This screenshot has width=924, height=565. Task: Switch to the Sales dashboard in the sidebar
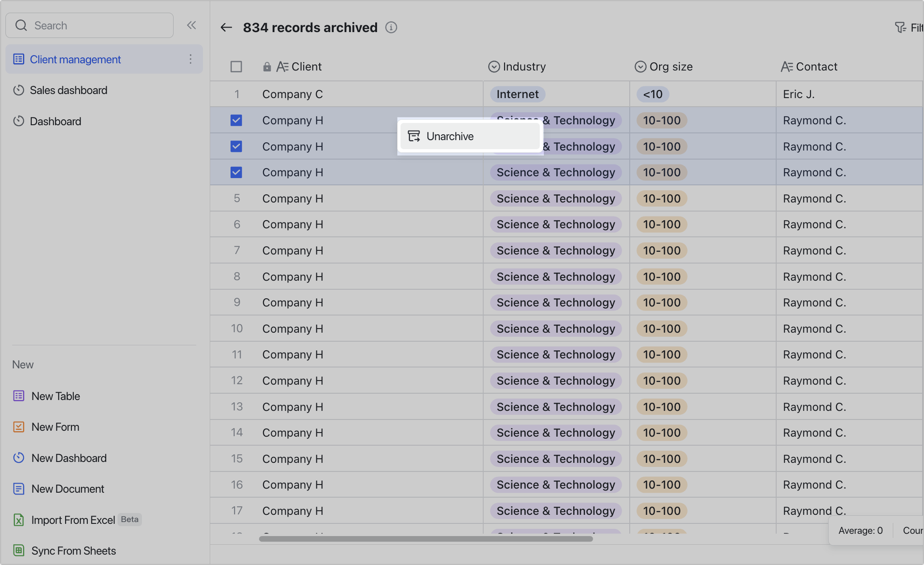click(68, 90)
